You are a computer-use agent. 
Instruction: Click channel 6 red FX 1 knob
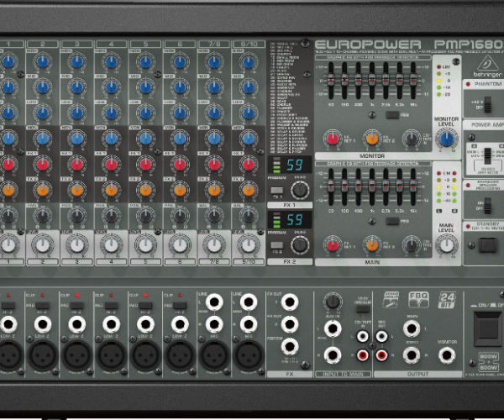tap(180, 164)
